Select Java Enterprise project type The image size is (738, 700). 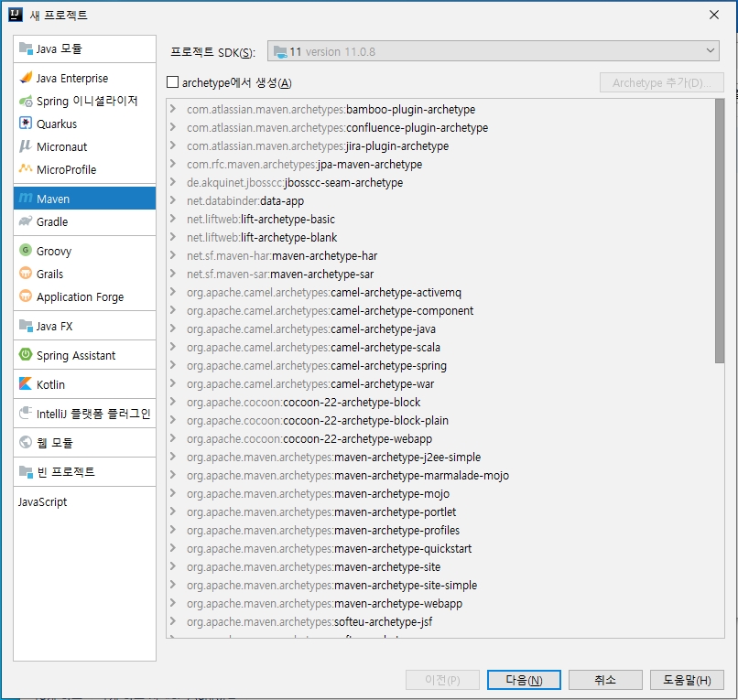tap(85, 78)
